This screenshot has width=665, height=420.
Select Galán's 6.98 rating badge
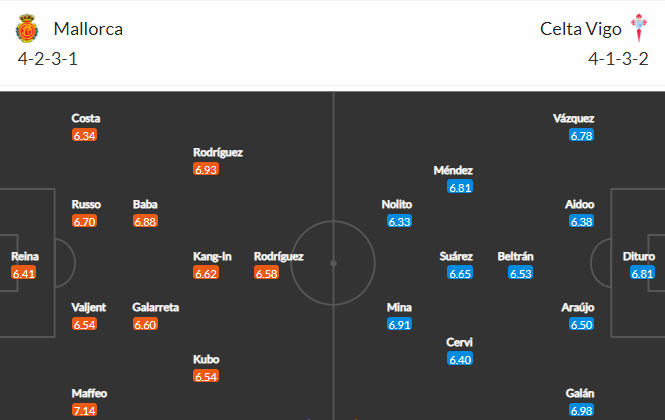pos(581,410)
